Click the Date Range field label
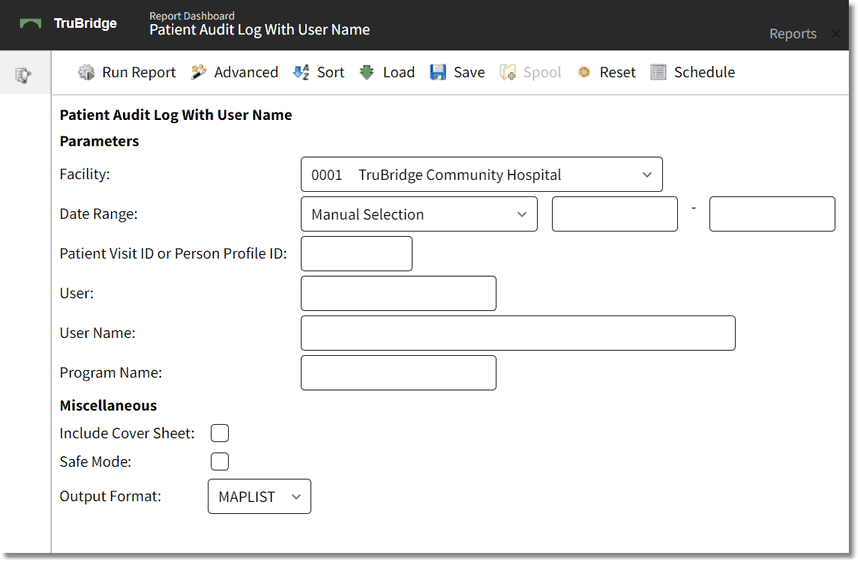 tap(98, 214)
